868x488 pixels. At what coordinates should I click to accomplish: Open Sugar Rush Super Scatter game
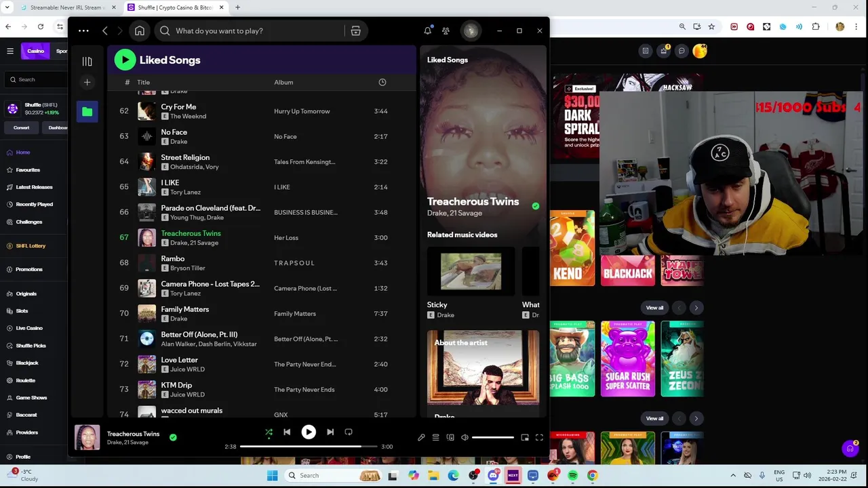tap(628, 359)
